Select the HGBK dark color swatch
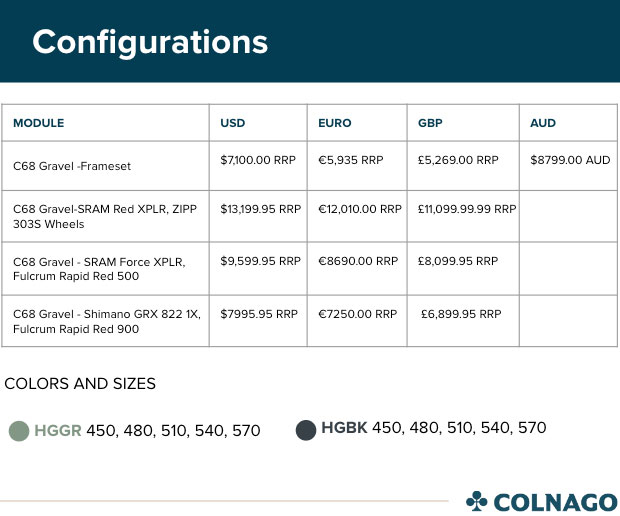Screen dimensions: 620x516 306,430
